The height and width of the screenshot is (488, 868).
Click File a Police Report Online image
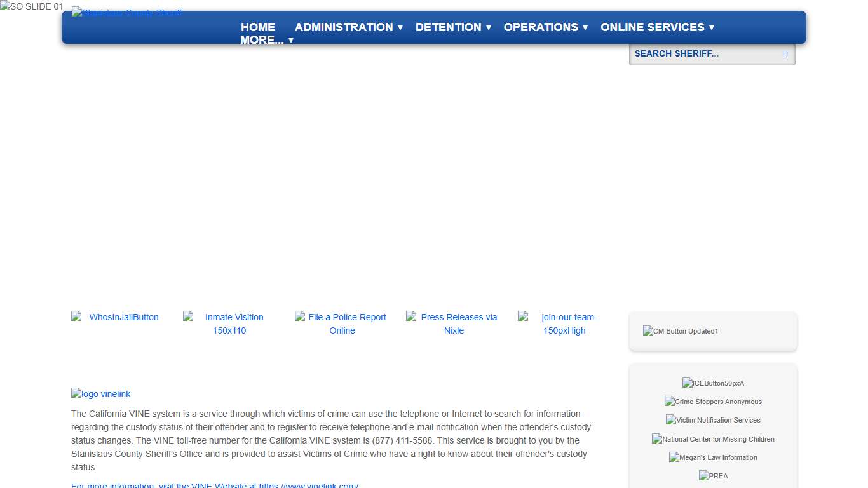[342, 323]
